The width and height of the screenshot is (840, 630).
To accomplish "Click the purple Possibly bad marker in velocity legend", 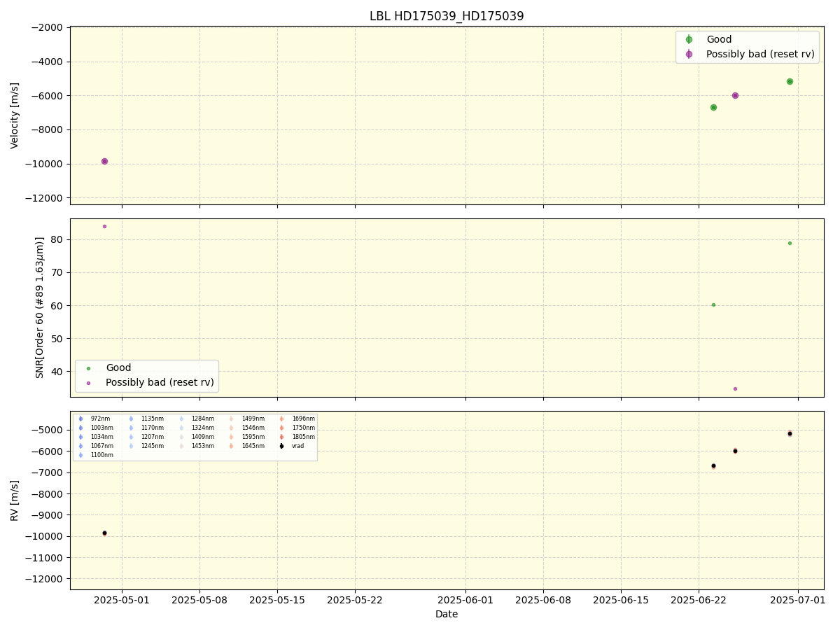I will click(x=689, y=54).
